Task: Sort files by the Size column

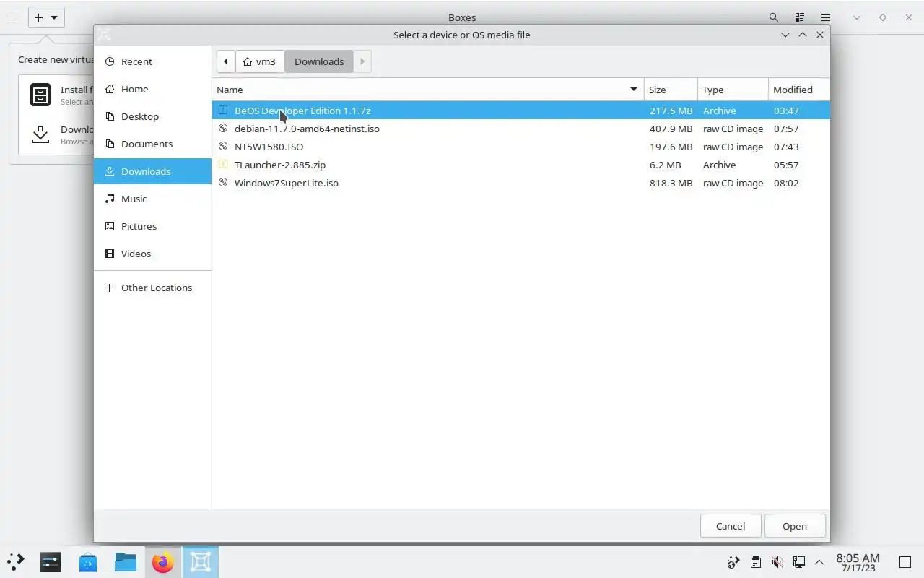Action: [x=671, y=90]
